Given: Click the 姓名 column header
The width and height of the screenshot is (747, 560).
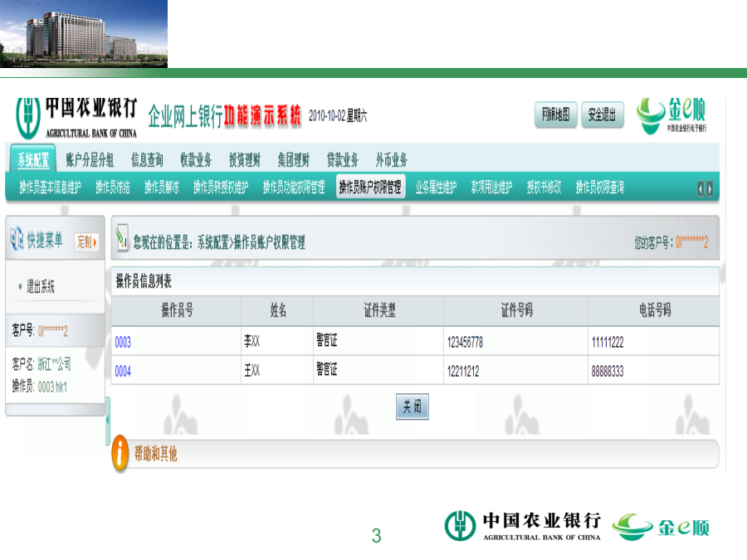Looking at the screenshot, I should point(278,310).
